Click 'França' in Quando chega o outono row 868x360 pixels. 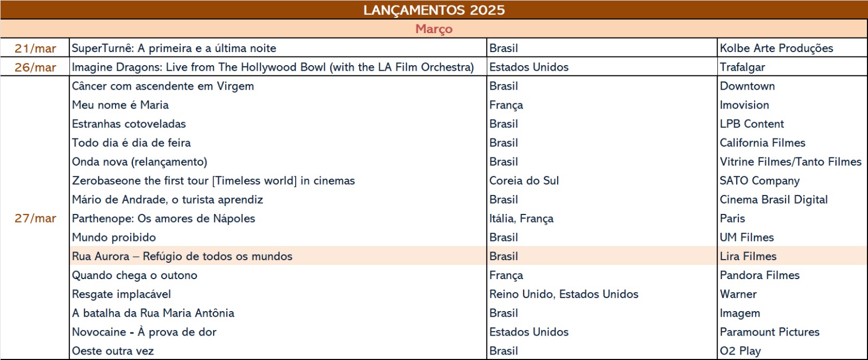click(506, 276)
